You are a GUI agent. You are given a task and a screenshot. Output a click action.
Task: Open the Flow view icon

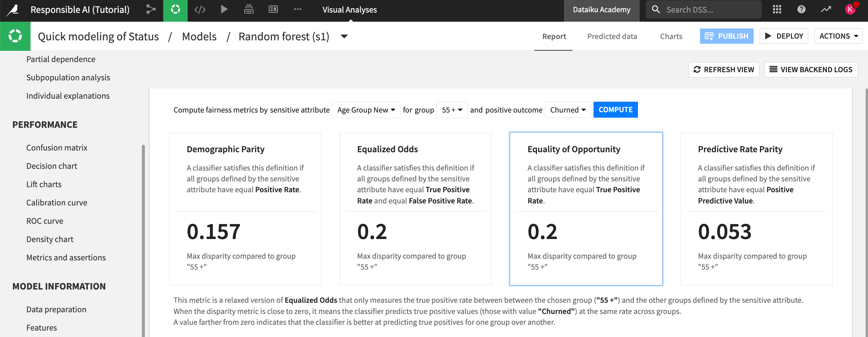(x=150, y=9)
